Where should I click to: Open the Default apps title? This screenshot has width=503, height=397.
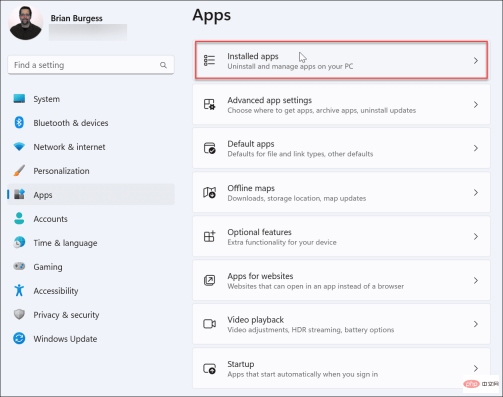click(x=251, y=144)
